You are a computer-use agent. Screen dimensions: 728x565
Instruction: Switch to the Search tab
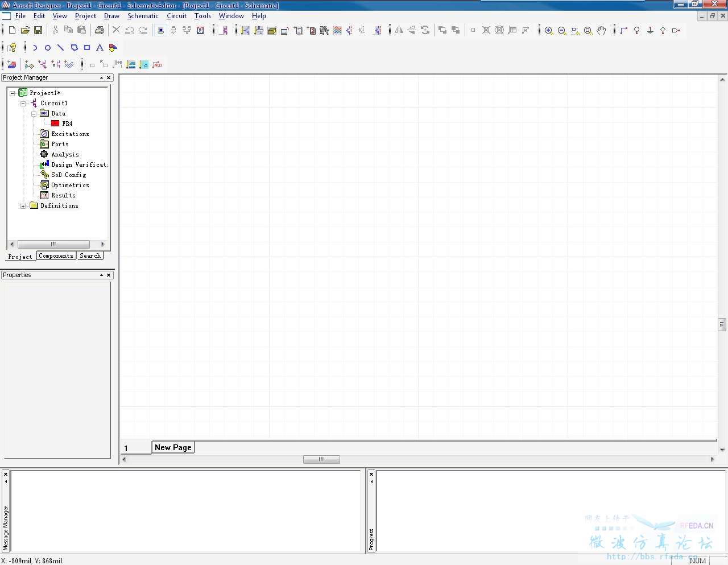click(90, 256)
